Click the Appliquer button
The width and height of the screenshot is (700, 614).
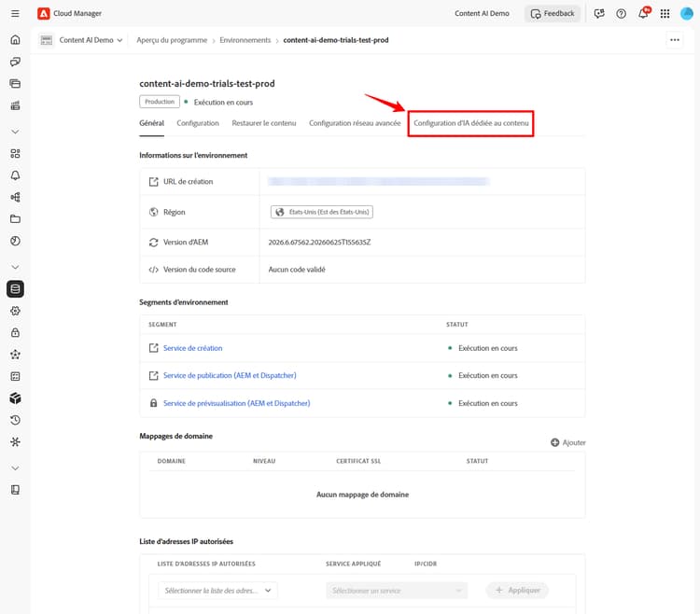pyautogui.click(x=517, y=591)
